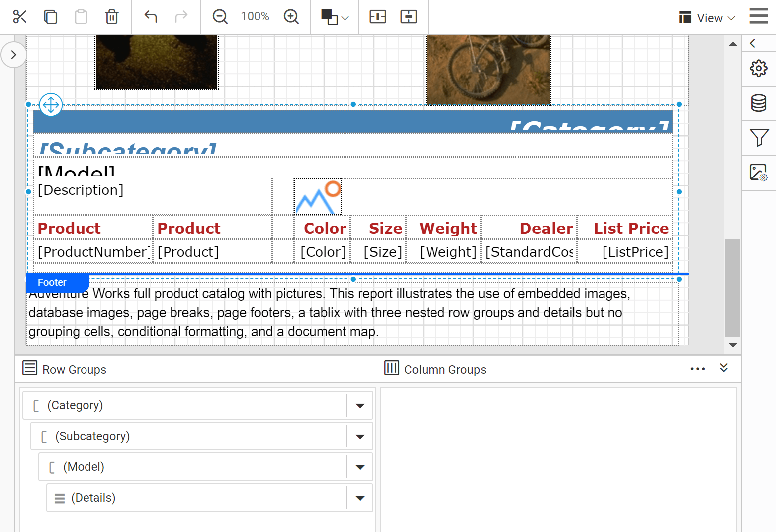Click the scroll up arrow
Viewport: 776px width, 532px height.
pos(733,44)
